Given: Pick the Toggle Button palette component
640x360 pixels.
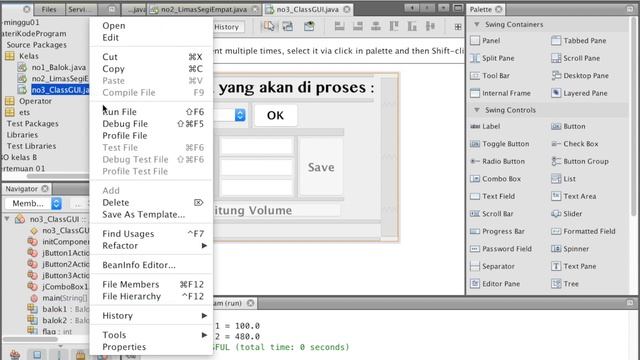Looking at the screenshot, I should (x=500, y=144).
